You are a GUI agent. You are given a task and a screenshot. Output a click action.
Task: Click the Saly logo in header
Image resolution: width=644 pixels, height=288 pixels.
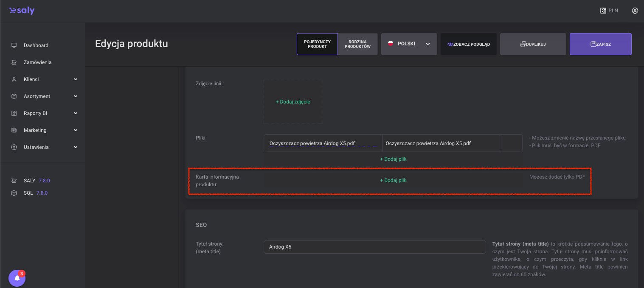coord(22,11)
